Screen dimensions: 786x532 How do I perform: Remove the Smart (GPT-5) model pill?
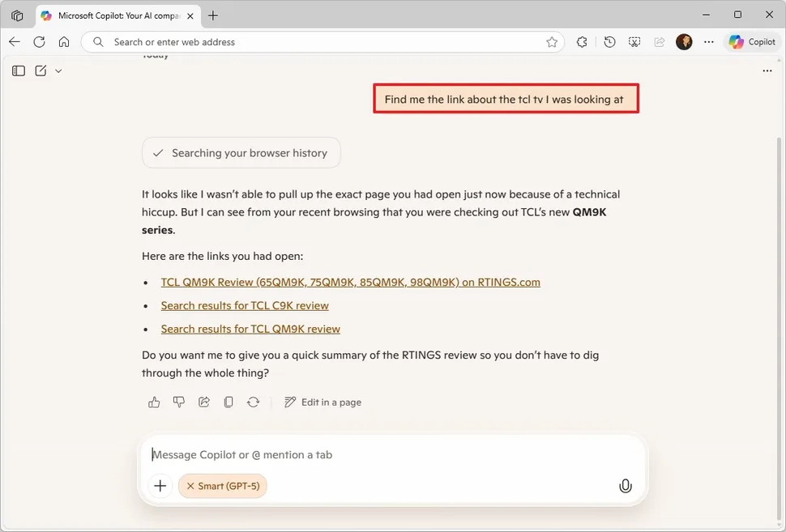pyautogui.click(x=192, y=486)
